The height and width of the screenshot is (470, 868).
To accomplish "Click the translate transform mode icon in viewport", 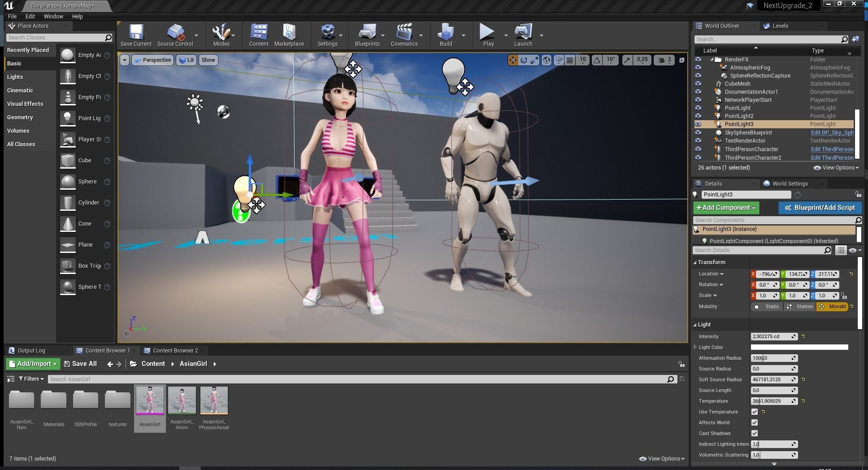I will [512, 60].
